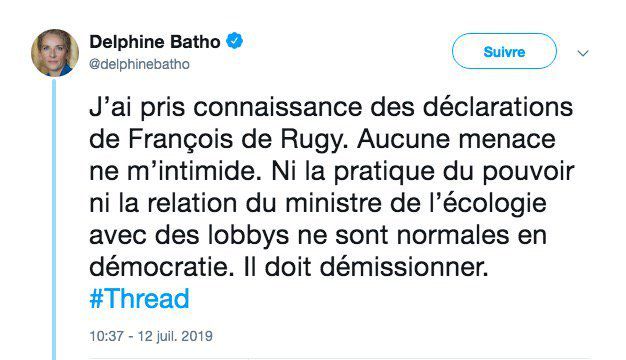Click the word "lobbys" in the tweet

click(x=248, y=235)
